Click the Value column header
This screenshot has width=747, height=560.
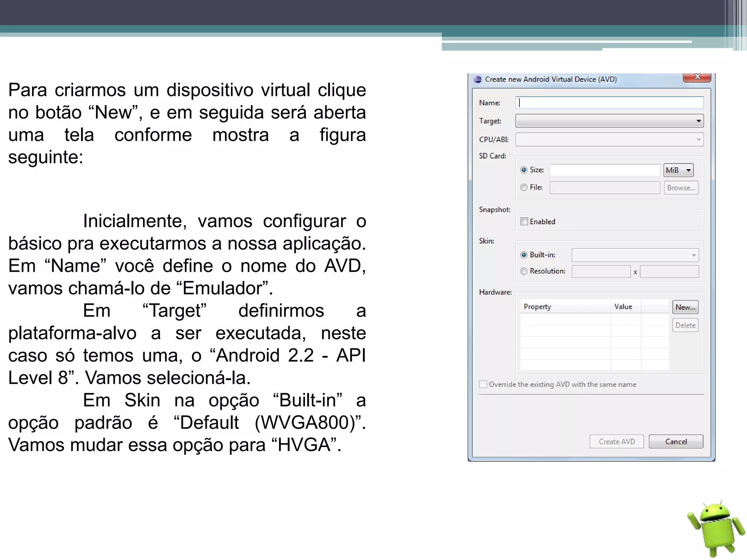(x=626, y=307)
